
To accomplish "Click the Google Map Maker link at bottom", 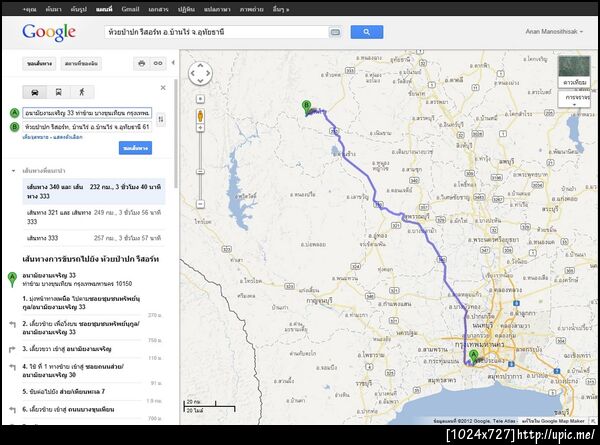I will (555, 421).
